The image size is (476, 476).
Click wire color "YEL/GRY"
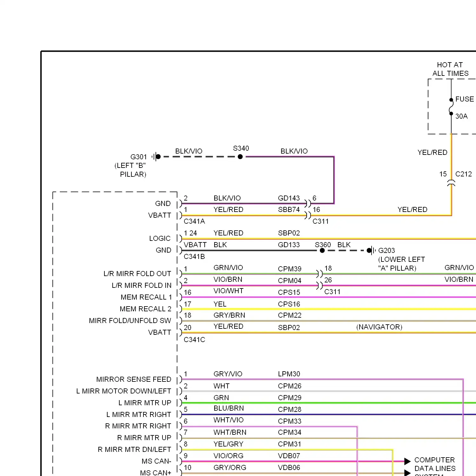(228, 444)
